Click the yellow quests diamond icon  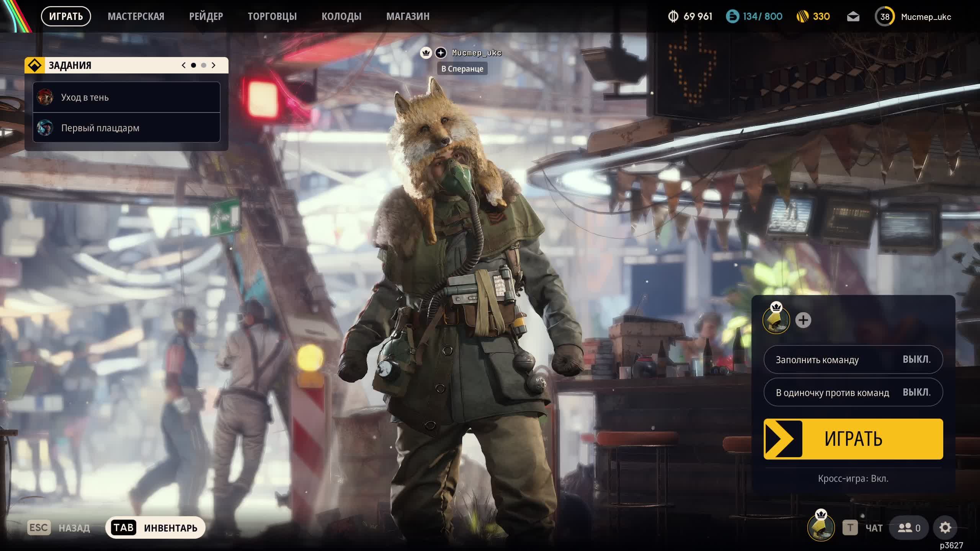tap(35, 65)
